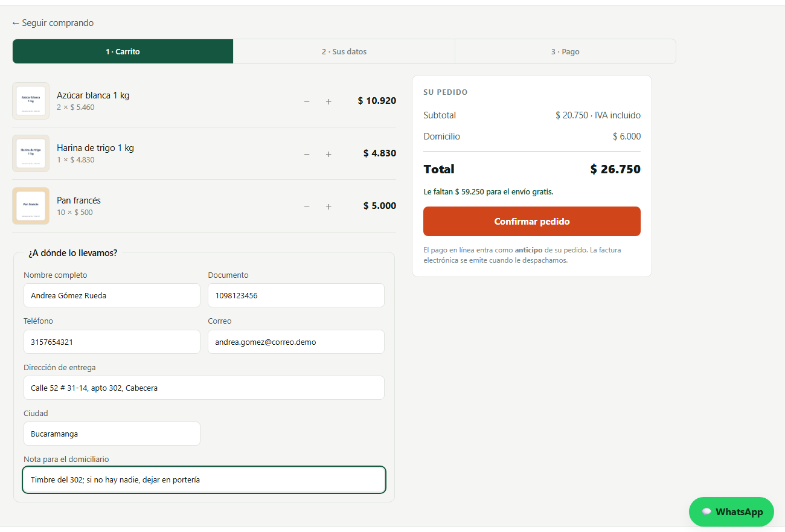Focus the Correo email field

click(x=296, y=342)
